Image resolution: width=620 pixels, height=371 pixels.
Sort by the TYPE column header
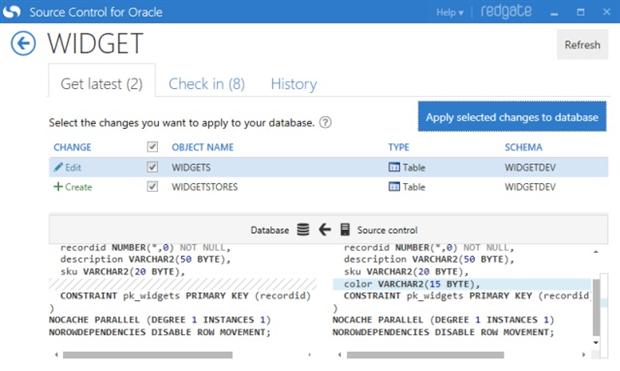click(399, 147)
